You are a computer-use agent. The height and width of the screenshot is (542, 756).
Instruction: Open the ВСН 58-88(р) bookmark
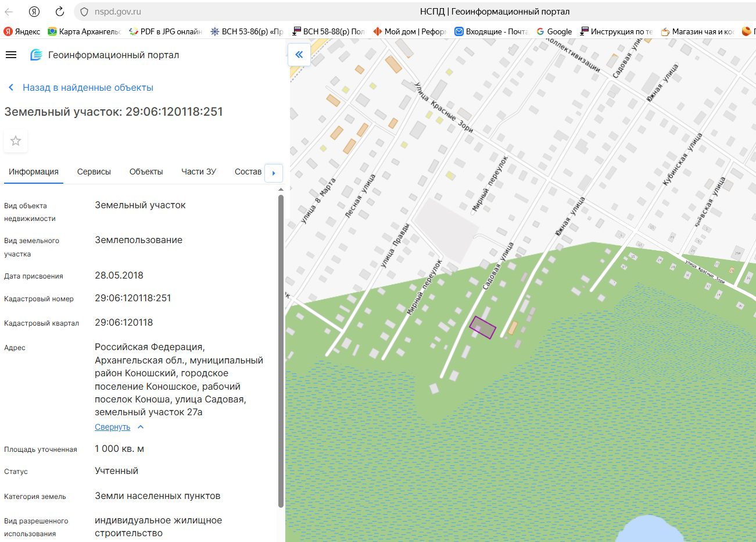[x=328, y=31]
